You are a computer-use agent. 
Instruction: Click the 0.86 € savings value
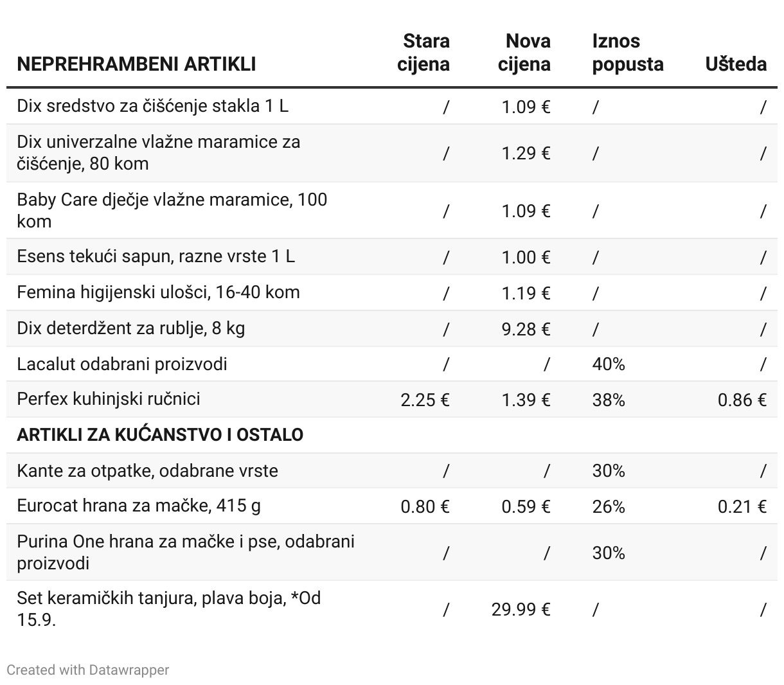(x=742, y=400)
